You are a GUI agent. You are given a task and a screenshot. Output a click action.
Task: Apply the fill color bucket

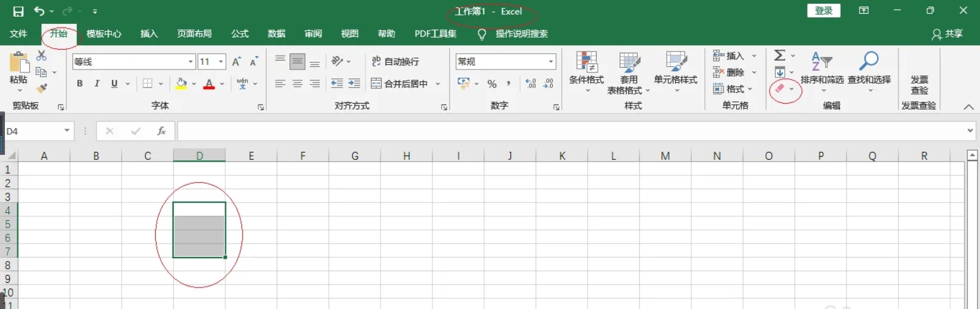click(x=181, y=84)
